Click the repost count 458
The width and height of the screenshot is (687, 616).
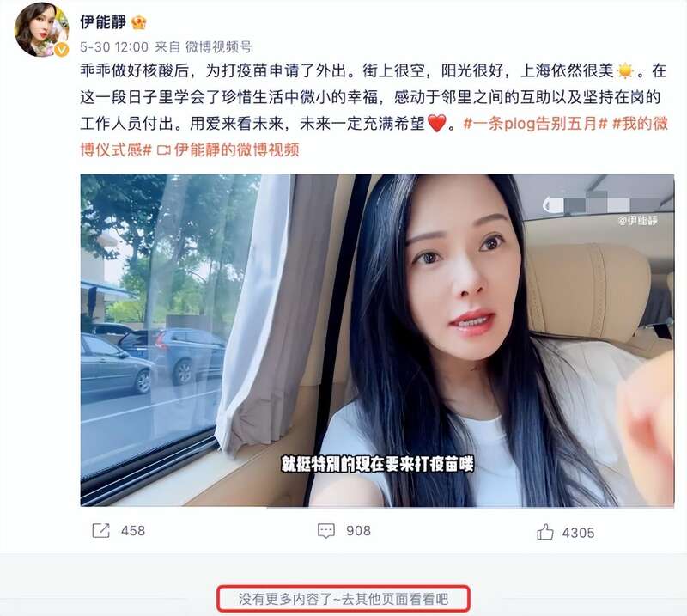[133, 531]
